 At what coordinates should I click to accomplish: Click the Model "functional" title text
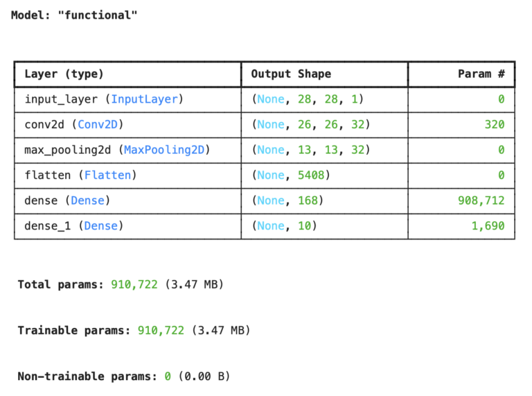pos(74,15)
